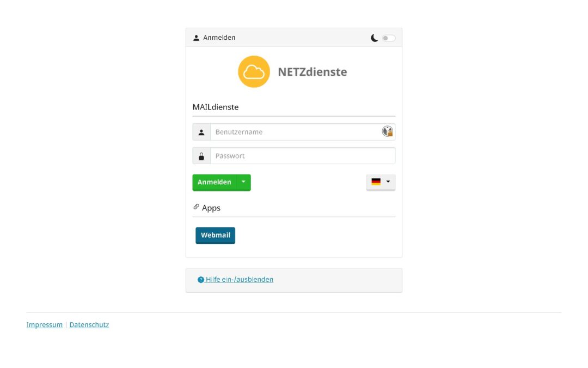Open the Impressum link
The image size is (588, 368).
[x=44, y=324]
